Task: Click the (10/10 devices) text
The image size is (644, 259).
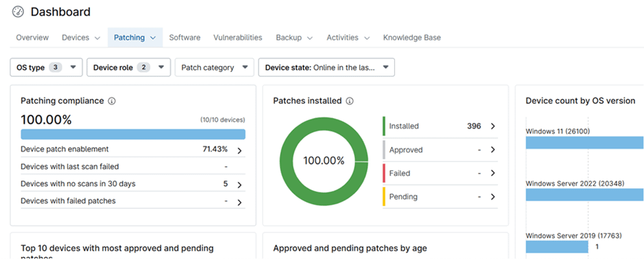Action: point(223,120)
